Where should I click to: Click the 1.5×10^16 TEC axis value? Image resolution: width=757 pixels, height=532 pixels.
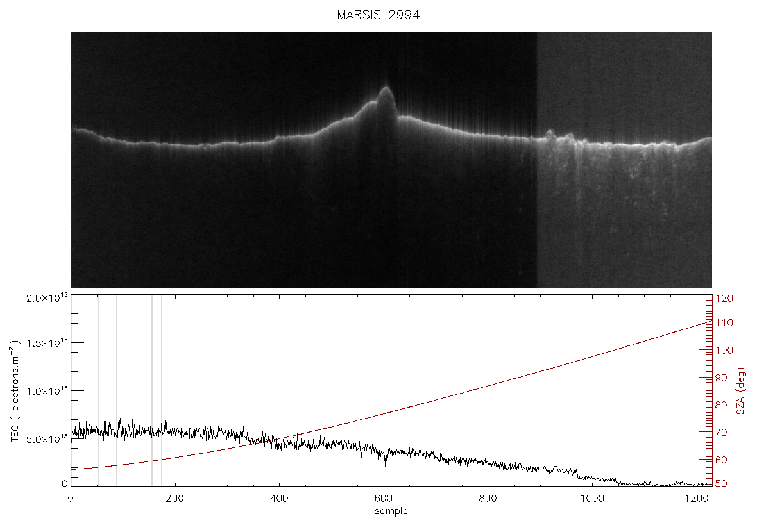[47, 342]
